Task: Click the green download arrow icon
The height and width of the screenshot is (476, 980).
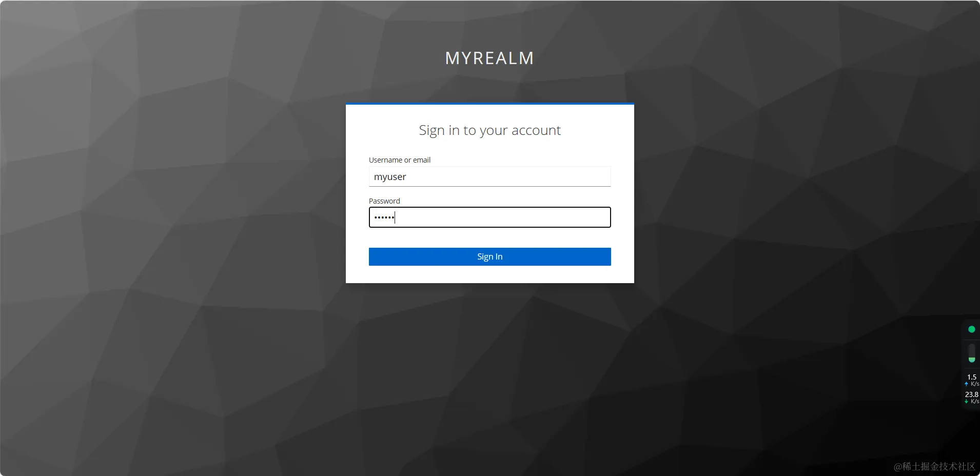Action: tap(966, 402)
